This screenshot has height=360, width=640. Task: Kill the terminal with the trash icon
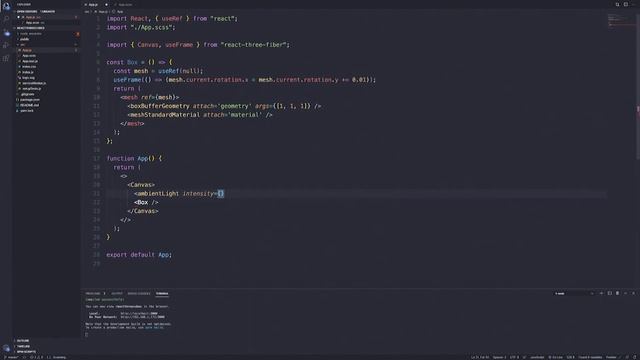click(618, 293)
